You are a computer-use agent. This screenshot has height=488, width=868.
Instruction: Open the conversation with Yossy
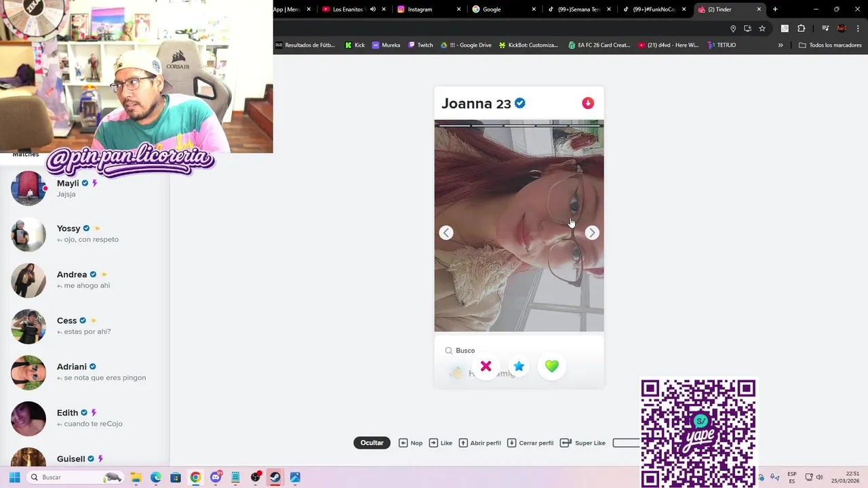click(85, 234)
